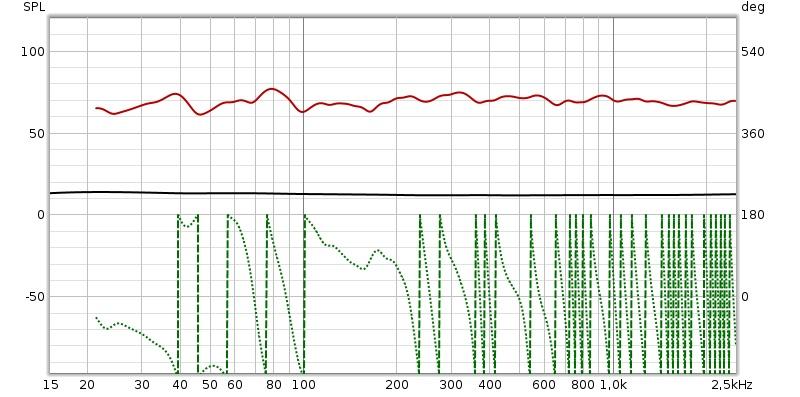This screenshot has height=397, width=800.
Task: Click the 100 frequency axis label
Action: click(x=304, y=384)
